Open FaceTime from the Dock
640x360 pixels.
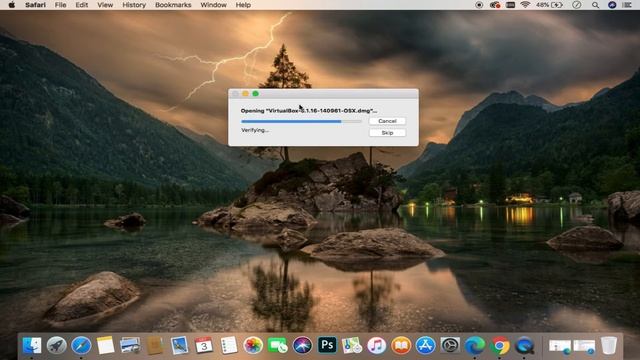tap(278, 345)
